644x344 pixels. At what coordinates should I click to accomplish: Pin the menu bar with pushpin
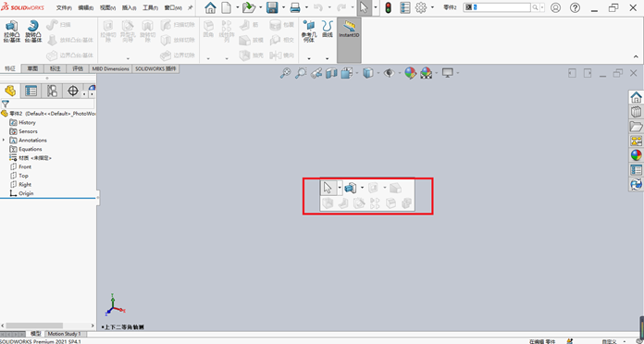(191, 7)
